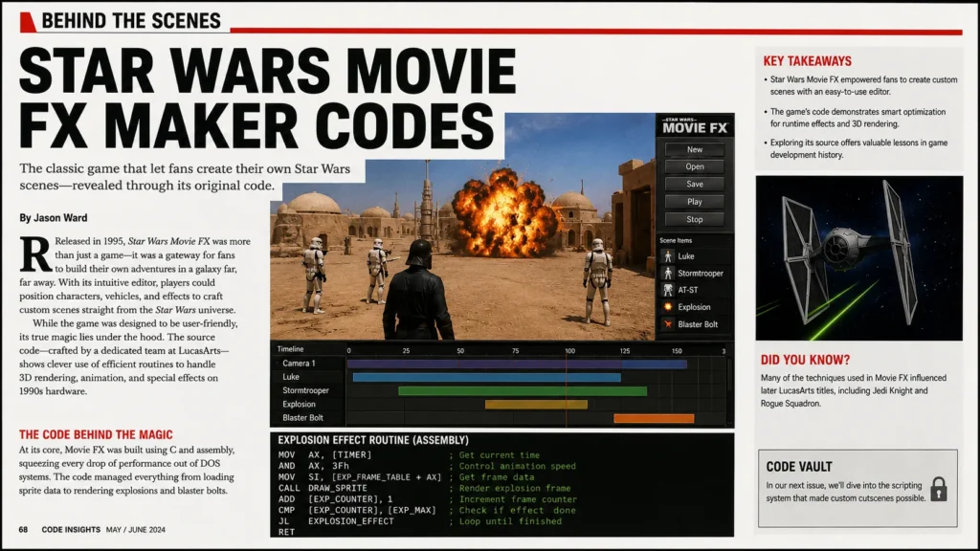Click the Save button in Movie FX panel

click(695, 185)
